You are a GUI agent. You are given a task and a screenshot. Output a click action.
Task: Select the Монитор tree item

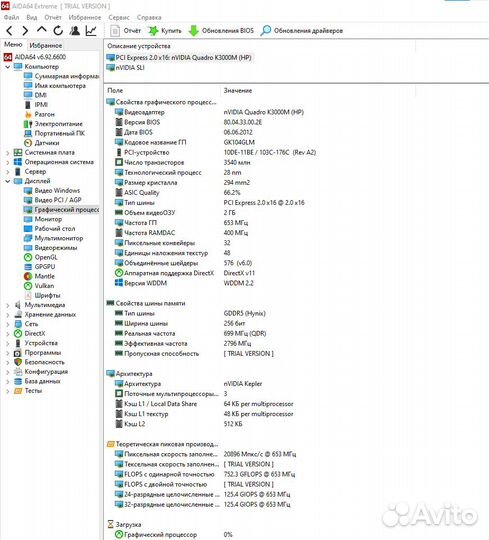pos(43,219)
